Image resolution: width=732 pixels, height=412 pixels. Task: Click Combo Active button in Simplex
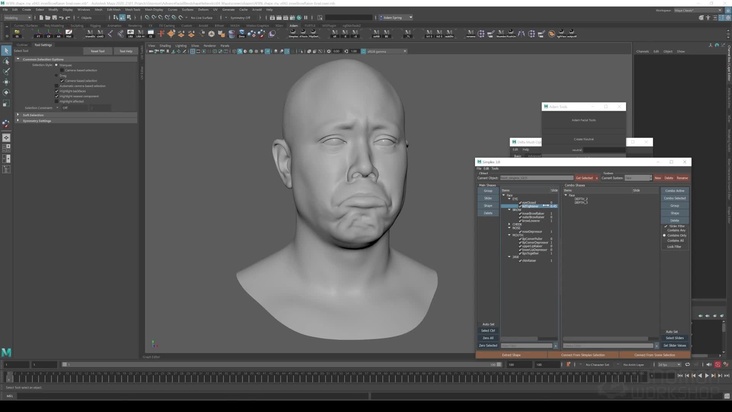click(x=675, y=191)
